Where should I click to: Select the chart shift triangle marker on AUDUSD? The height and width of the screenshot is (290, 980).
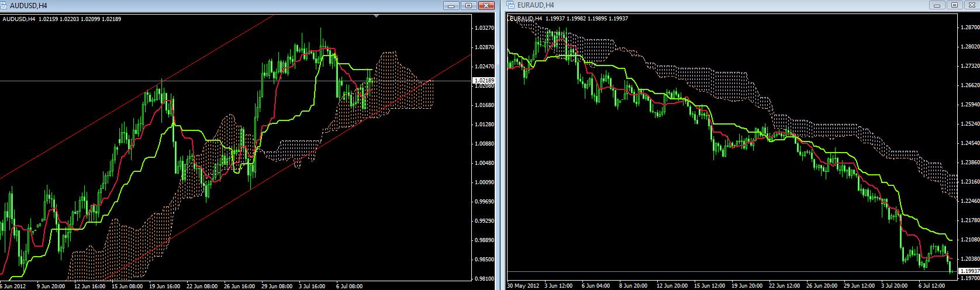point(376,16)
